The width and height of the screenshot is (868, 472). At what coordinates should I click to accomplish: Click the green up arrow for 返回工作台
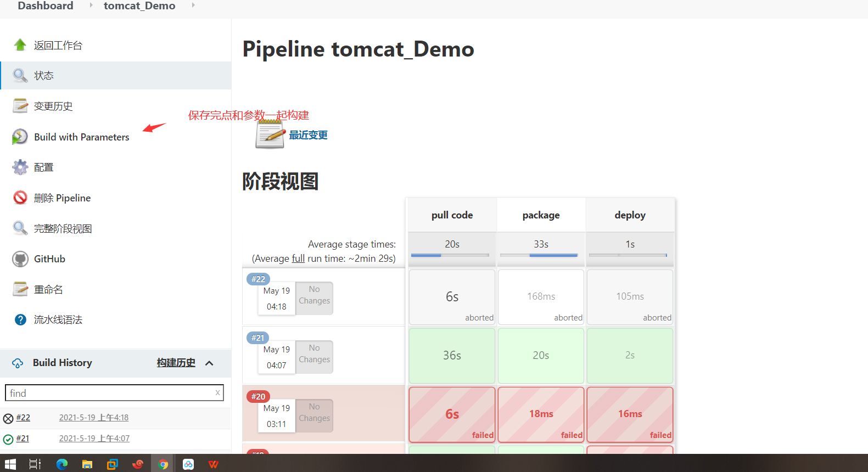click(x=20, y=45)
